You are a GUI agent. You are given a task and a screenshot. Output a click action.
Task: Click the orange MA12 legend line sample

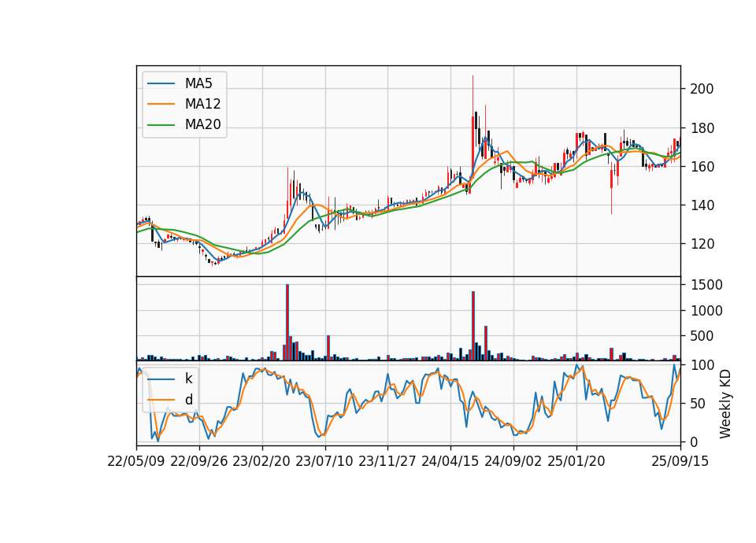pos(161,104)
